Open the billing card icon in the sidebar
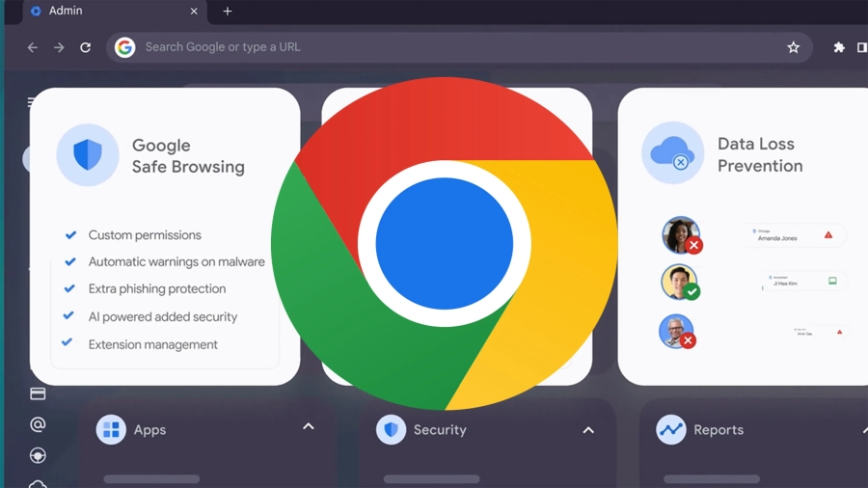The height and width of the screenshot is (488, 868). coord(38,393)
